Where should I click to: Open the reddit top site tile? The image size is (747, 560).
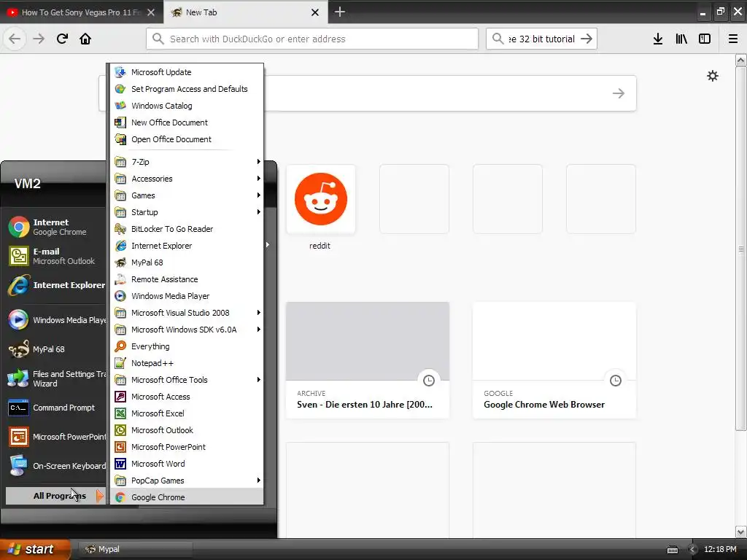[x=321, y=199]
